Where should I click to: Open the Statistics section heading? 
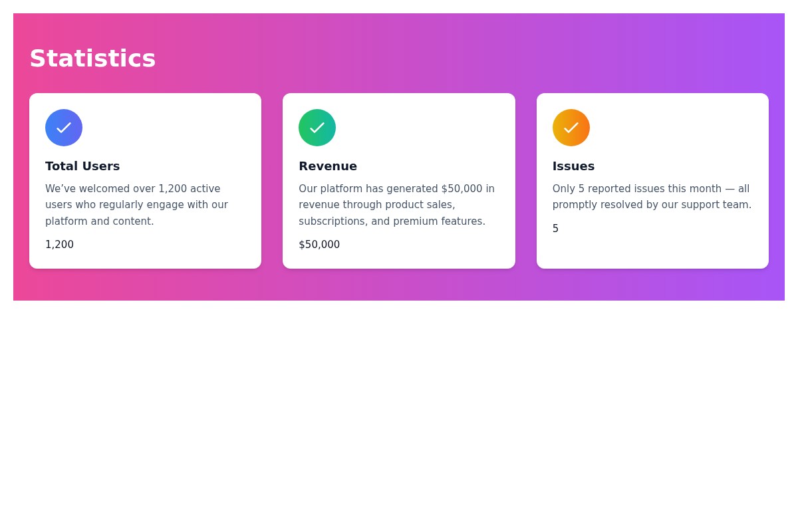tap(92, 59)
